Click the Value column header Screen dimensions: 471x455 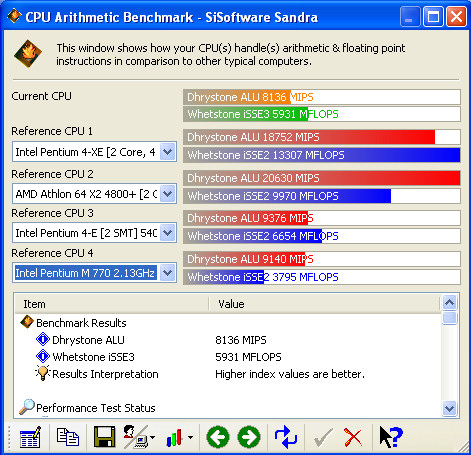pos(325,304)
